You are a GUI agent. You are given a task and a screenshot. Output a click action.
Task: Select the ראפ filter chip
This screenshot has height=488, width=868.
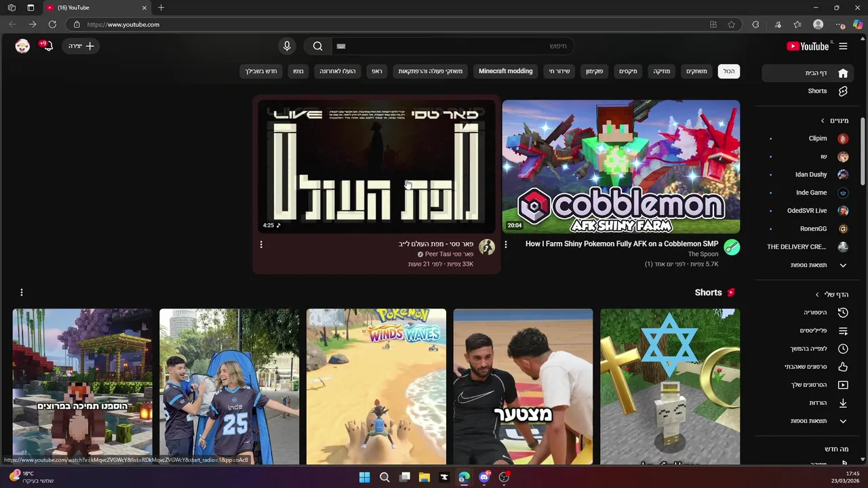pyautogui.click(x=377, y=71)
